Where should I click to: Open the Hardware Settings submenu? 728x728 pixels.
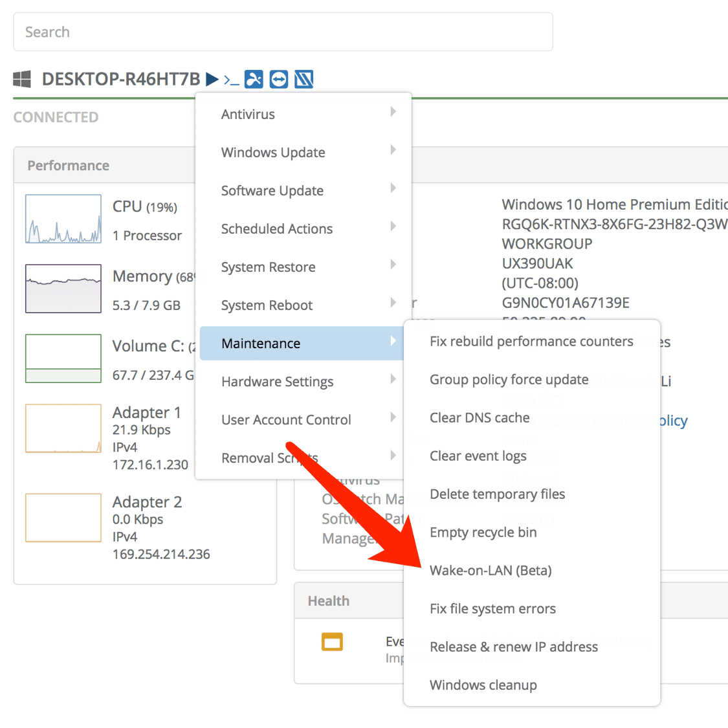coord(303,381)
